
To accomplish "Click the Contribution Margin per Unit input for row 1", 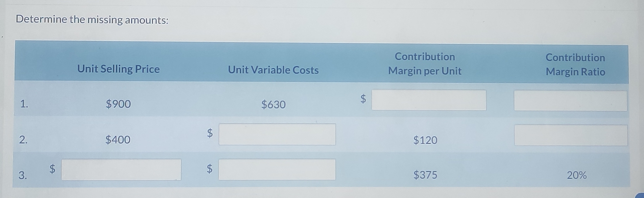I will pos(429,100).
